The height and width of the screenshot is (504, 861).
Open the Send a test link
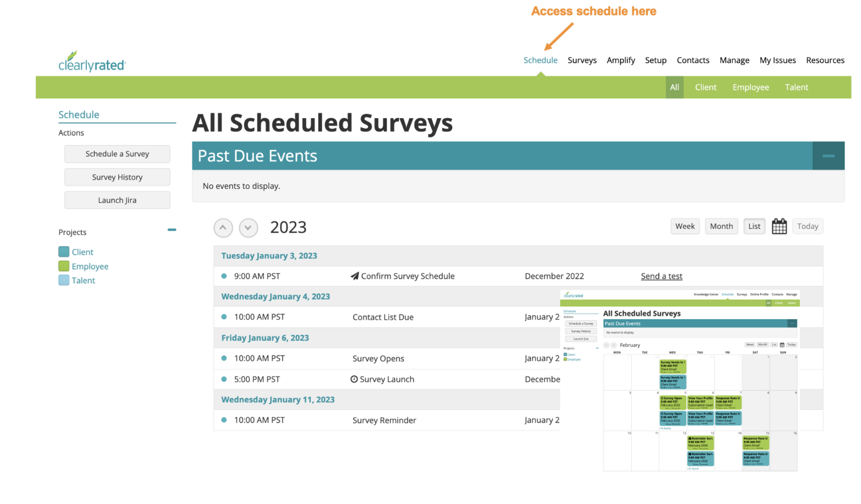click(661, 276)
